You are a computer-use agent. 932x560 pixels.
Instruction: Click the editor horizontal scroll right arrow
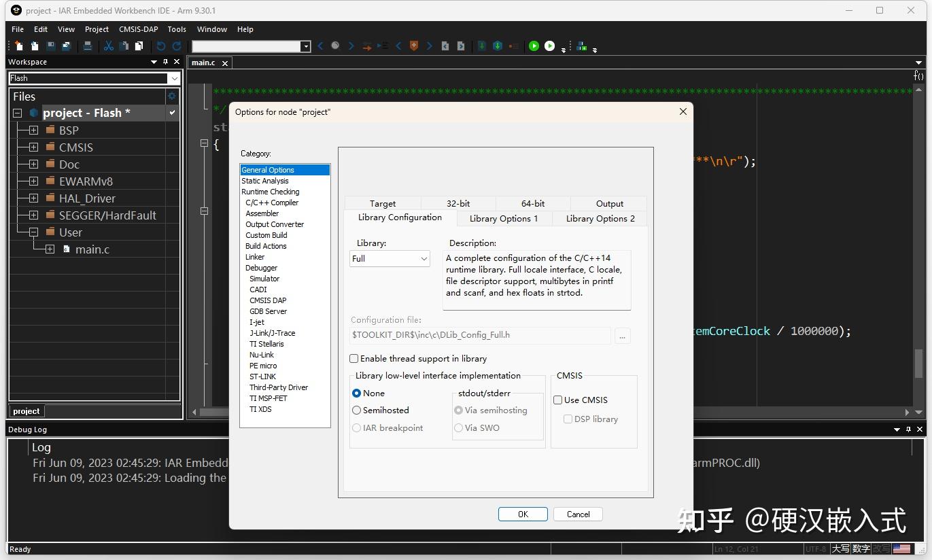pyautogui.click(x=907, y=412)
